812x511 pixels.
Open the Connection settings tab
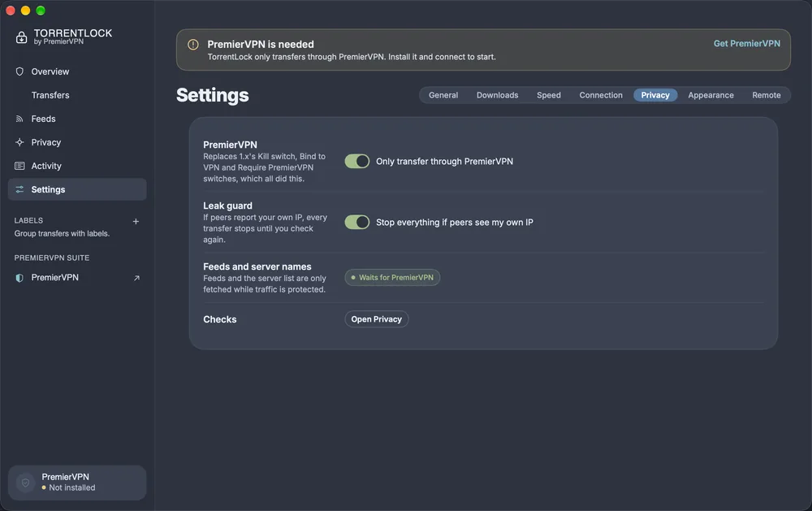[x=601, y=95]
